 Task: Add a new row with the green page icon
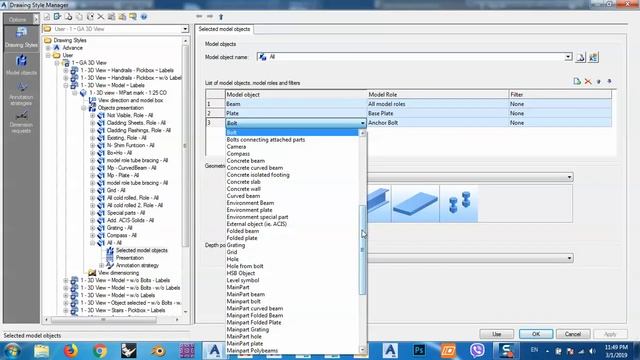coord(577,82)
